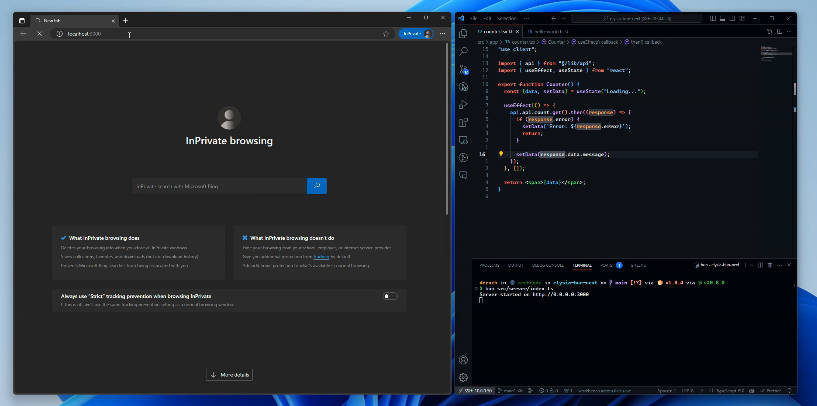Open editor More Actions ellipsis
817x406 pixels.
click(789, 32)
